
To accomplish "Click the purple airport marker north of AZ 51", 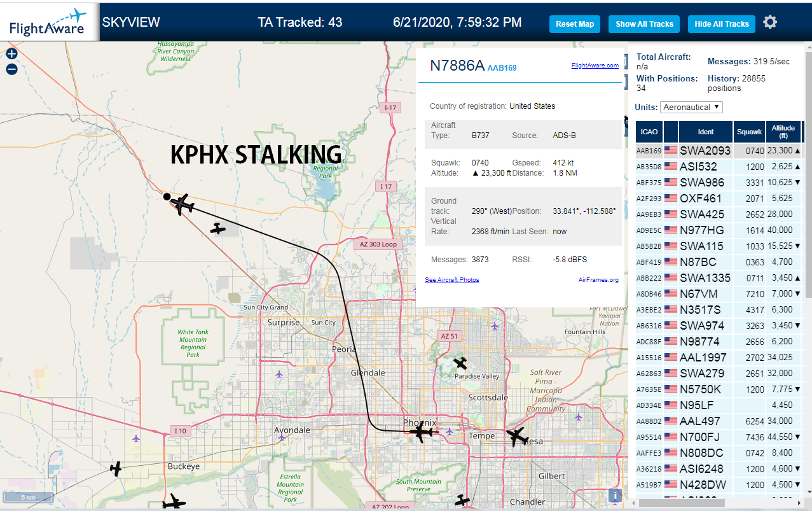I will click(495, 325).
